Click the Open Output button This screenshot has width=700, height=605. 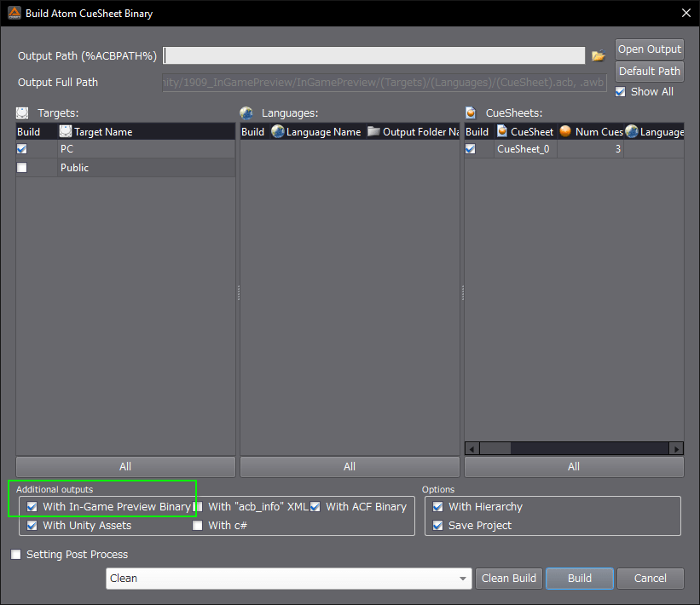650,49
